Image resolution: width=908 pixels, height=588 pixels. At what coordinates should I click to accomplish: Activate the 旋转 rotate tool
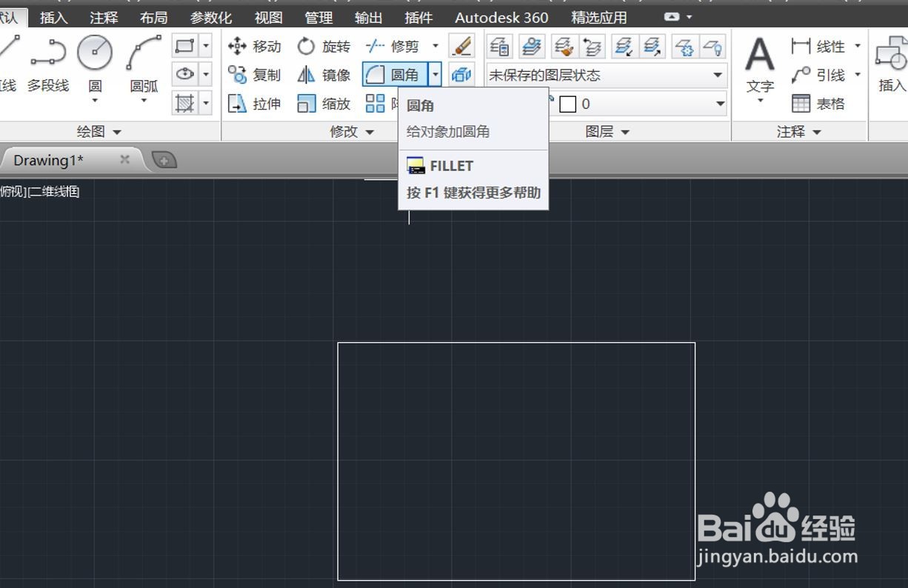[x=324, y=47]
